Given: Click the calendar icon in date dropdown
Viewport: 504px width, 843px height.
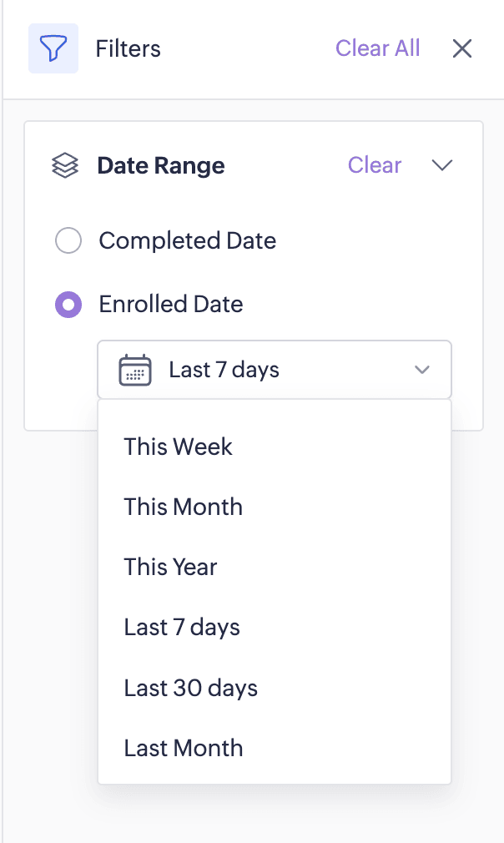Looking at the screenshot, I should coord(135,370).
